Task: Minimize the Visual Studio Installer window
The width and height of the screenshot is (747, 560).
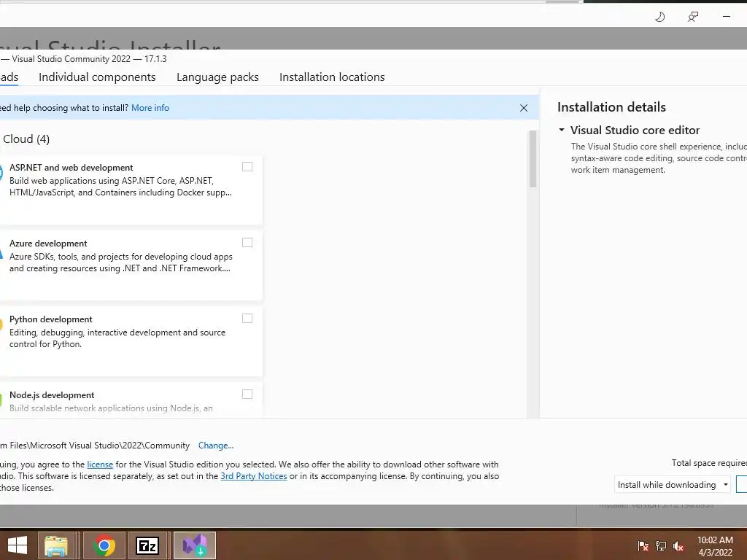Action: click(x=727, y=17)
